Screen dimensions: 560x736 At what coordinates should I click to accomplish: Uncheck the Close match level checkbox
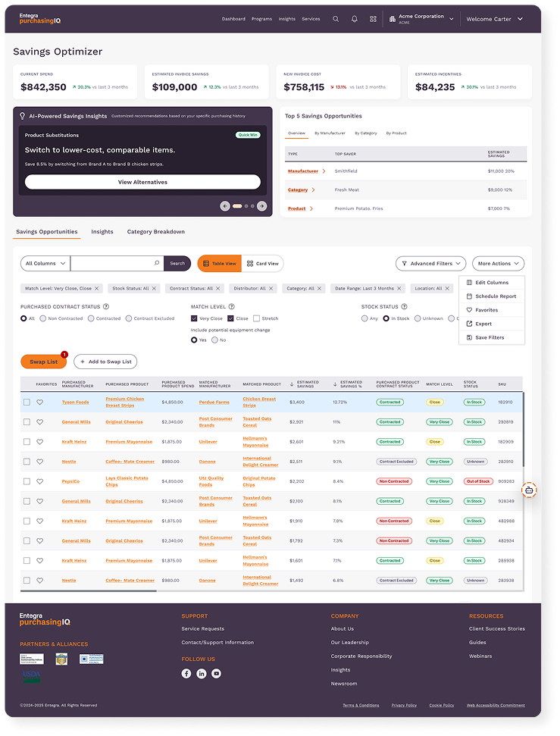tap(230, 318)
